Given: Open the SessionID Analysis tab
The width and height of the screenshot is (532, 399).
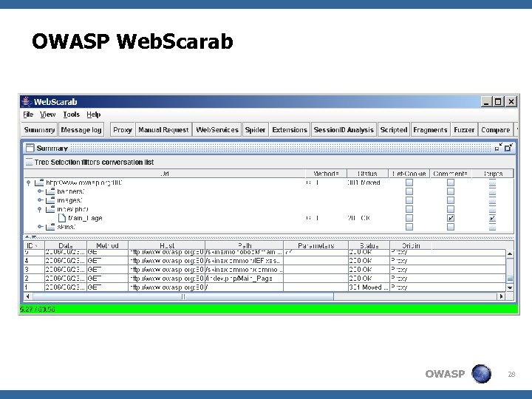Looking at the screenshot, I should click(x=344, y=130).
